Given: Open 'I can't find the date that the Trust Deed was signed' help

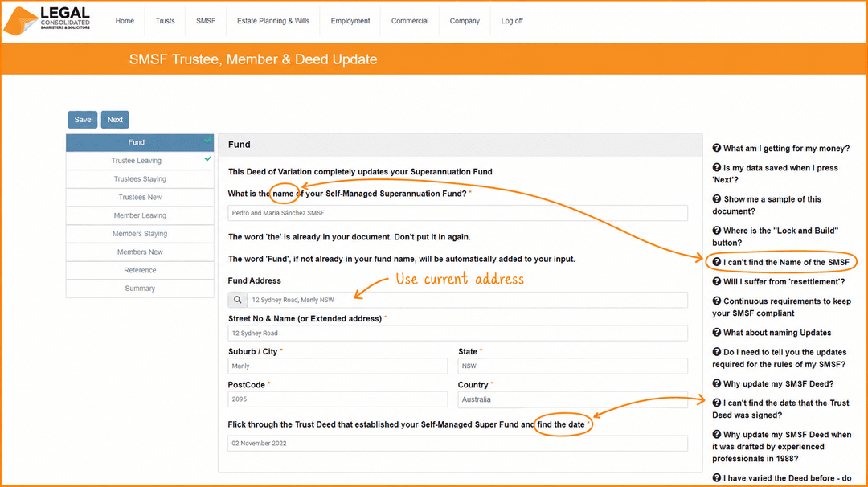Looking at the screenshot, I should coord(780,409).
